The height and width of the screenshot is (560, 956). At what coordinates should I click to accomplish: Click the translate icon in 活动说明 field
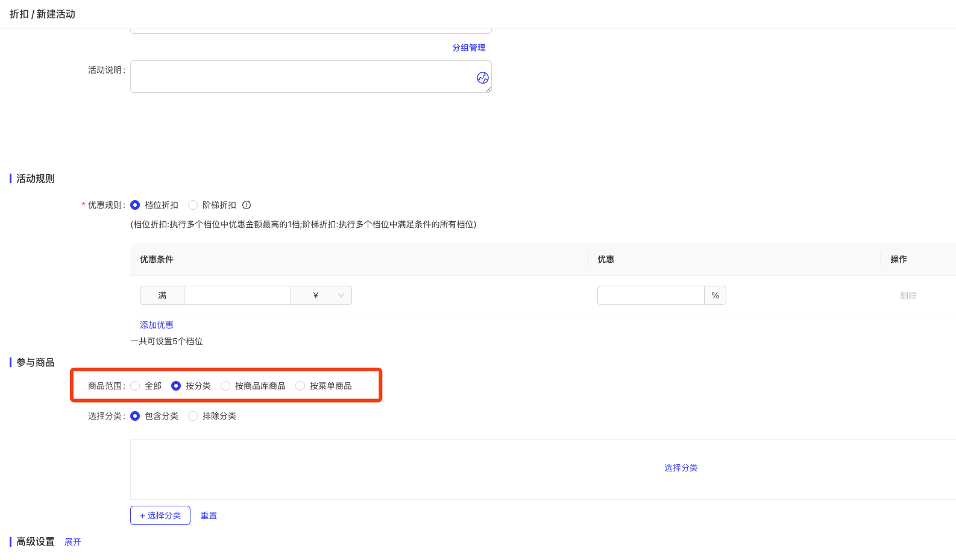[483, 78]
